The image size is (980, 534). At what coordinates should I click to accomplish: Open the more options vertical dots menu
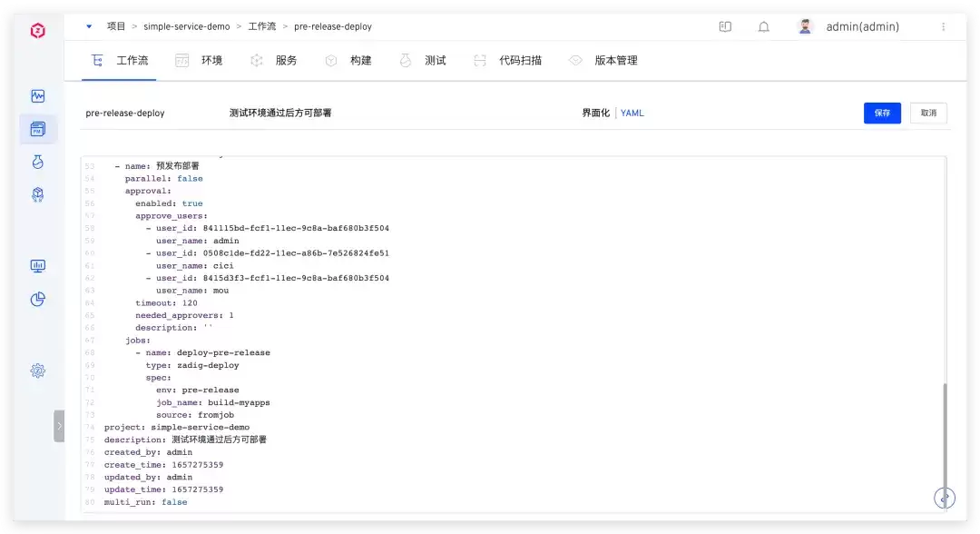click(943, 26)
